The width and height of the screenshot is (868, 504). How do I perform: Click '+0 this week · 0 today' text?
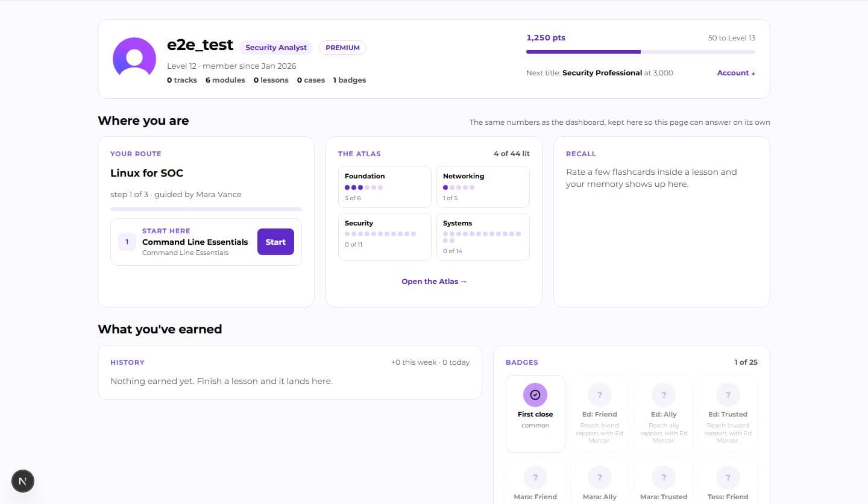430,362
